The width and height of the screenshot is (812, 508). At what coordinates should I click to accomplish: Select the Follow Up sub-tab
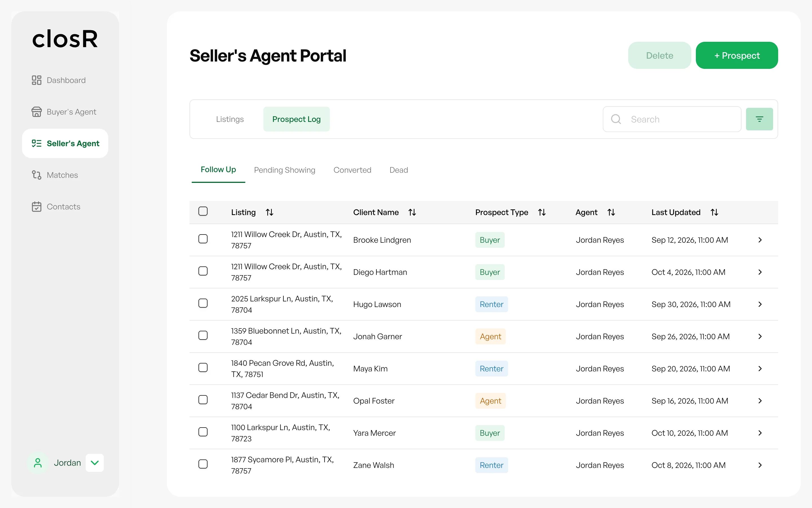[218, 170]
